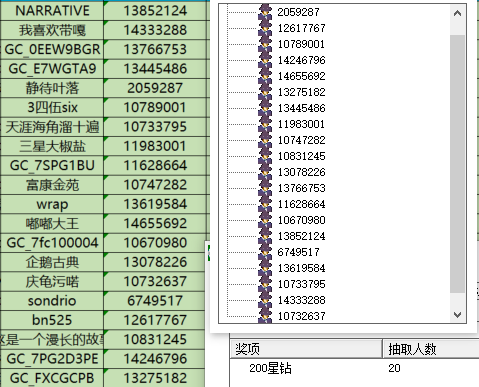Click the user icon beside 13766753 in list
479x387 pixels.
tap(265, 188)
